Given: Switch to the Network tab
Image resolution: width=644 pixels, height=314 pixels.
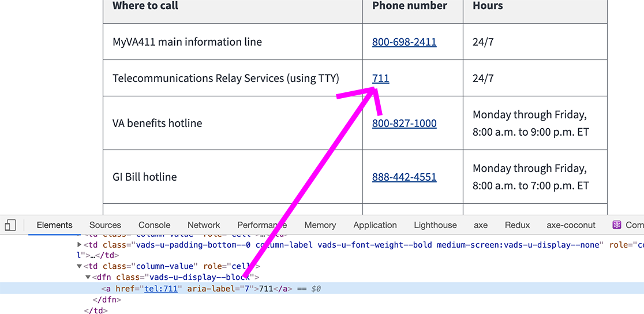Looking at the screenshot, I should tap(204, 225).
